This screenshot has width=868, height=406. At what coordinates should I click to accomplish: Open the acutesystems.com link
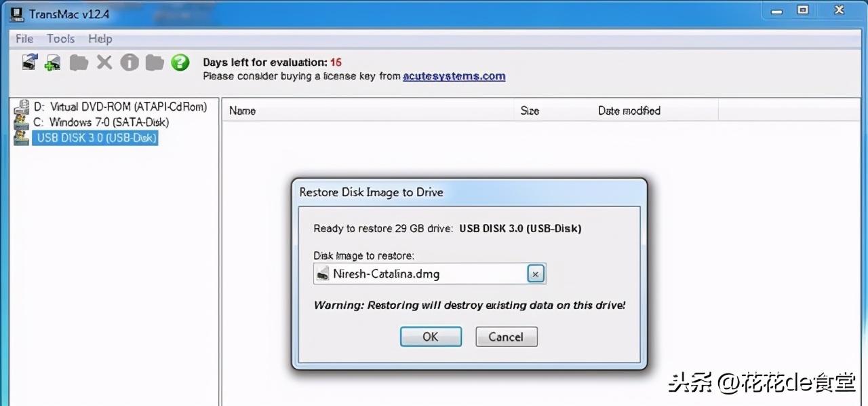coord(454,76)
